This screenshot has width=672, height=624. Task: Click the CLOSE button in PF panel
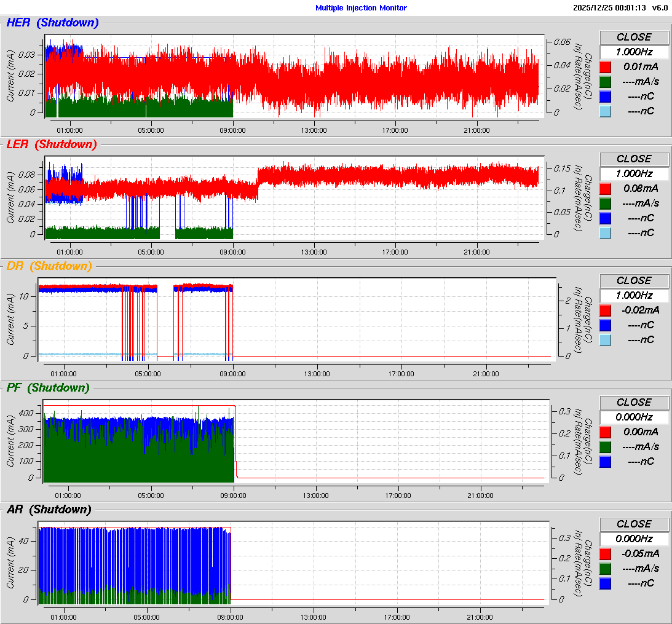tap(634, 402)
